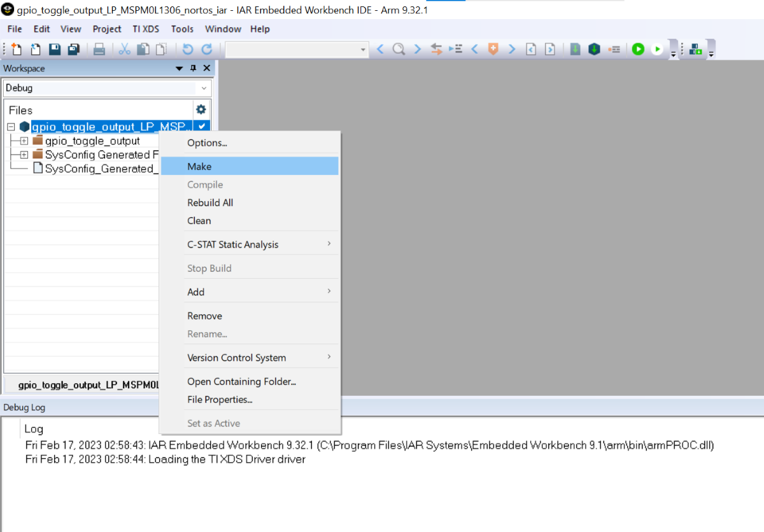This screenshot has width=764, height=532.
Task: Open the Debug configuration dropdown
Action: tap(204, 88)
